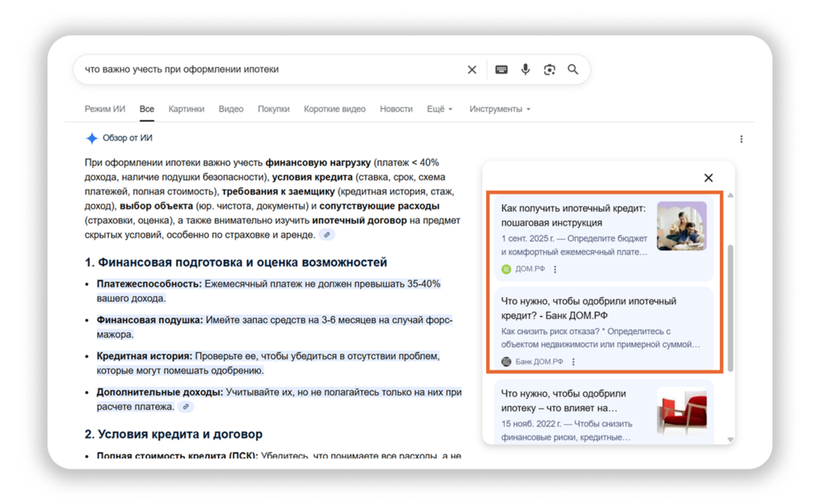Expand the Инструменты dropdown
This screenshot has height=504, width=820.
pos(500,109)
